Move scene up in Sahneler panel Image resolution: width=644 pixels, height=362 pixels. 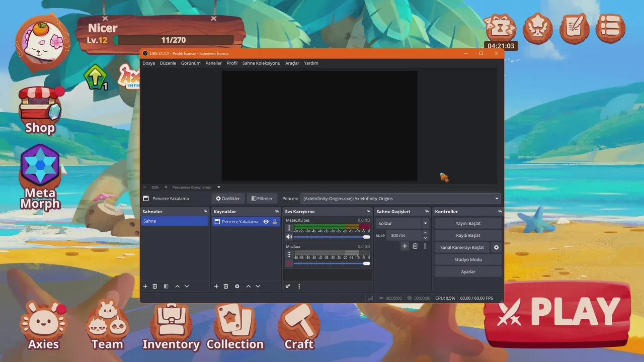tap(177, 286)
